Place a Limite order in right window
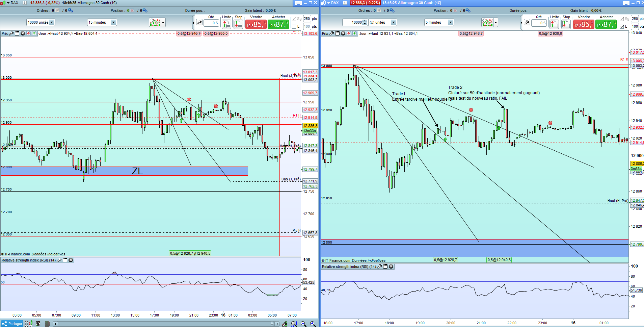This screenshot has height=327, width=644. pos(554,24)
